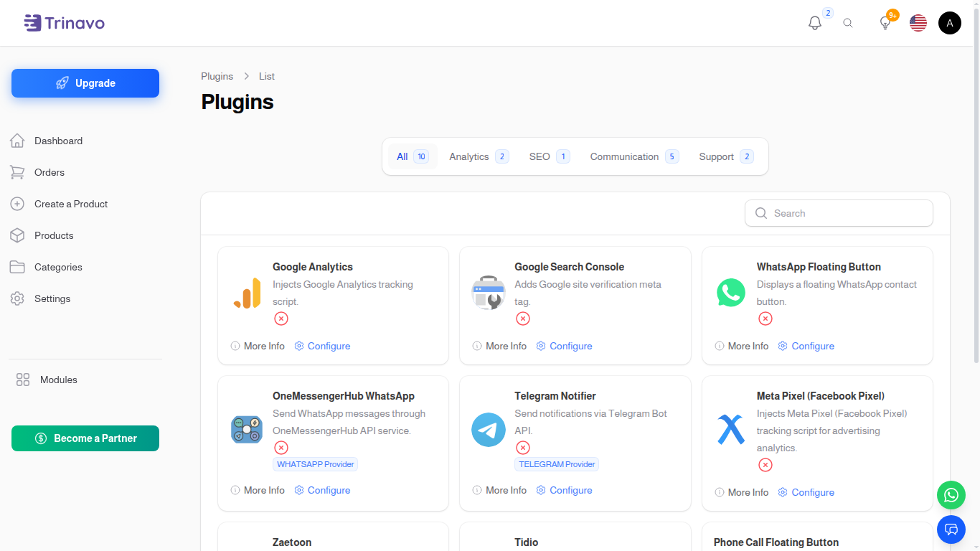Click the disabled status icon for Google Search Console
The image size is (980, 551).
tap(523, 319)
